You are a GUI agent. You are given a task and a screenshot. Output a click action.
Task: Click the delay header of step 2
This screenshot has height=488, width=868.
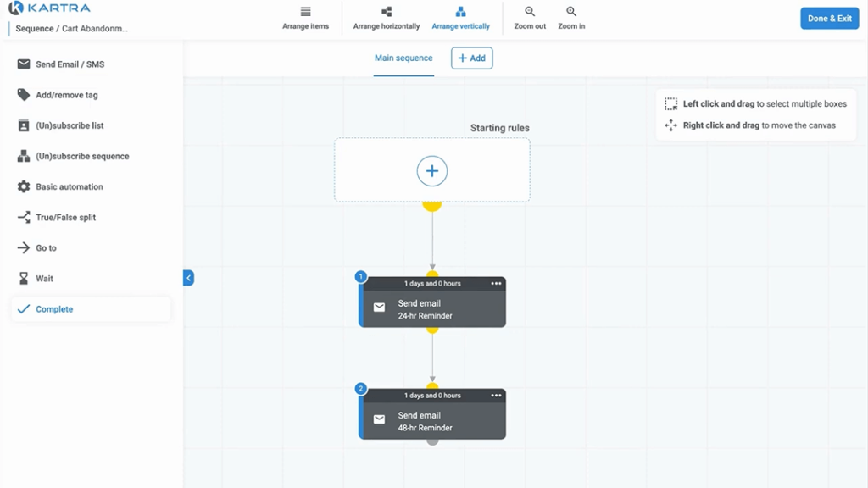click(x=432, y=396)
